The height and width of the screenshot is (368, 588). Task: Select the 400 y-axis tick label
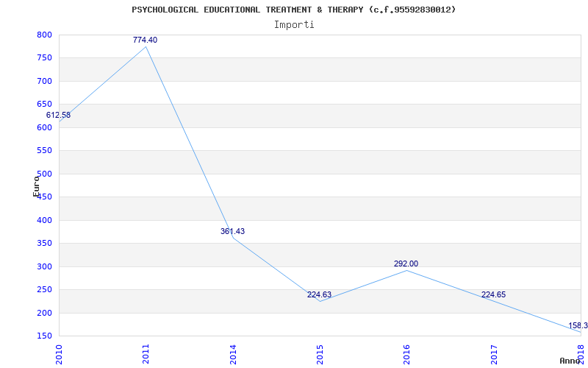pyautogui.click(x=44, y=220)
